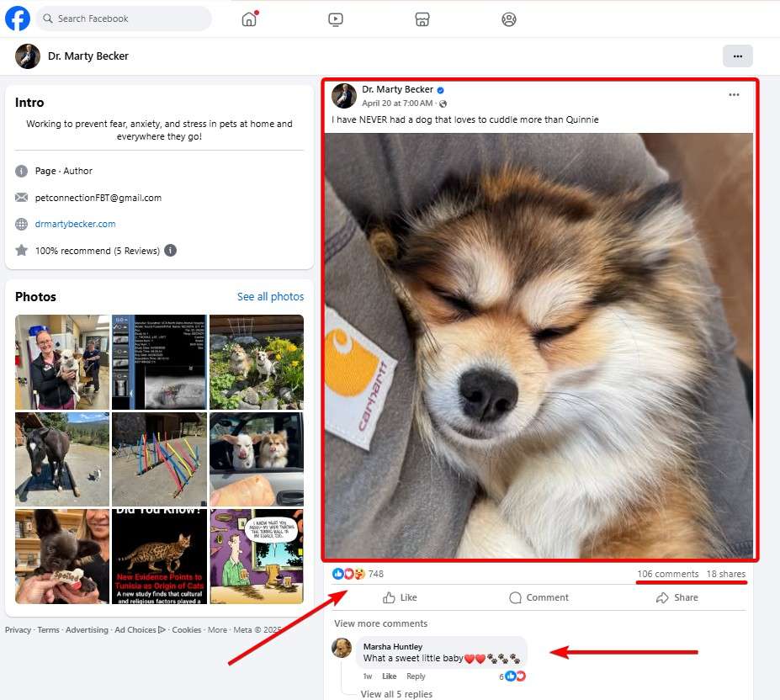Open Dr. Marty Becker's profile picture
This screenshot has width=780, height=700.
click(344, 96)
